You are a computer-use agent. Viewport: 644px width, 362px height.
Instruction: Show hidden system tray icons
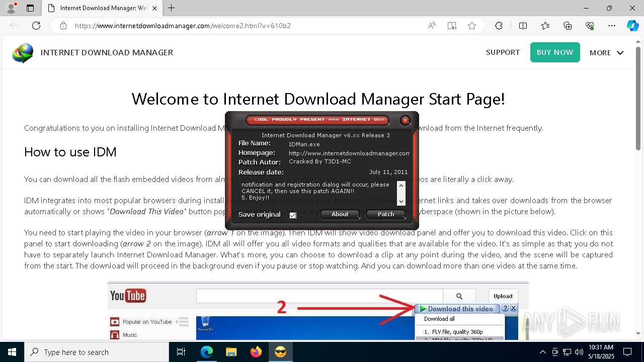tap(542, 352)
